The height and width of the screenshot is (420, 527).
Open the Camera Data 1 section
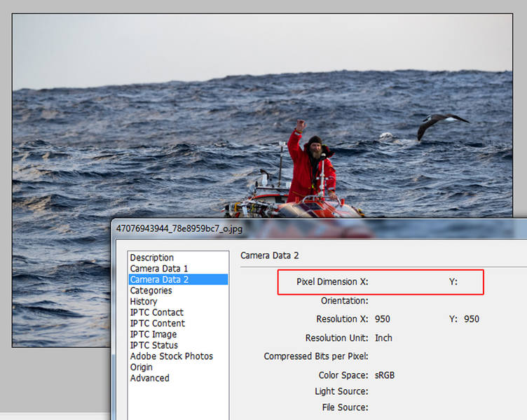coord(159,269)
